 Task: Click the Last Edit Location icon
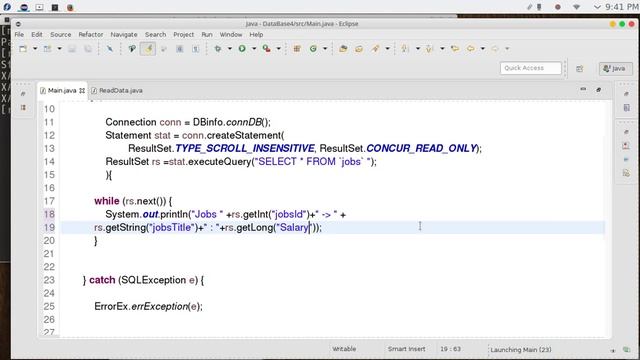pos(455,49)
